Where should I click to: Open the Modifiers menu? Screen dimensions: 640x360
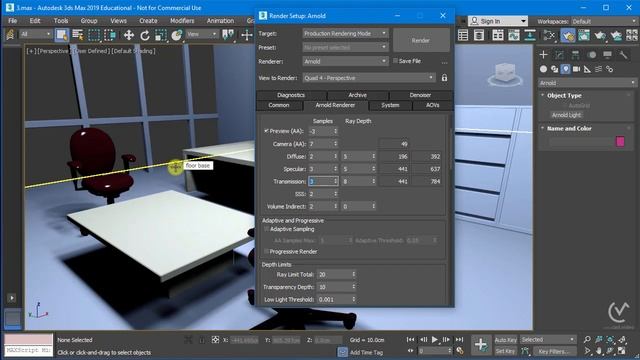point(182,21)
